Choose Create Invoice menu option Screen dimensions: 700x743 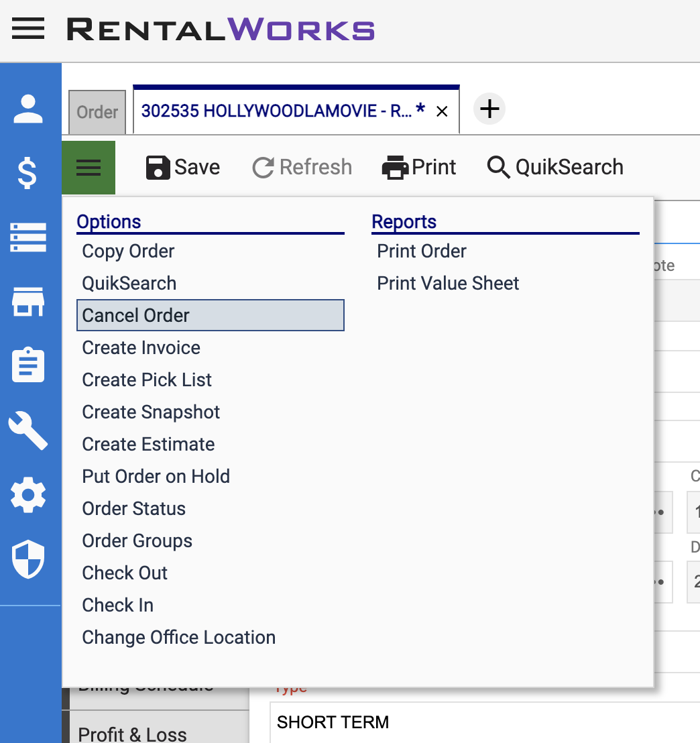pos(141,348)
